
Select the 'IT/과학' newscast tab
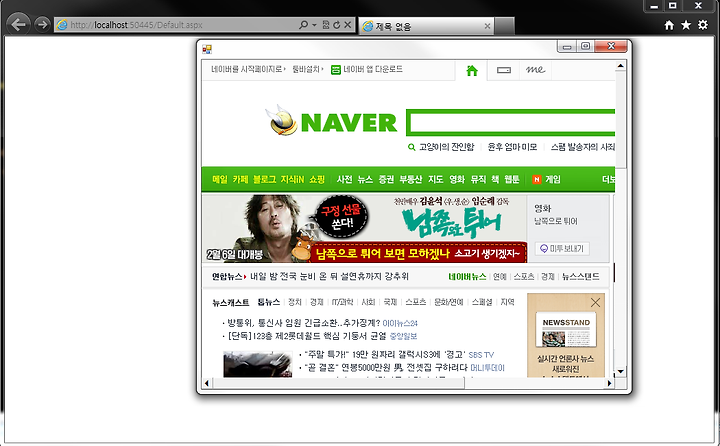tap(343, 302)
